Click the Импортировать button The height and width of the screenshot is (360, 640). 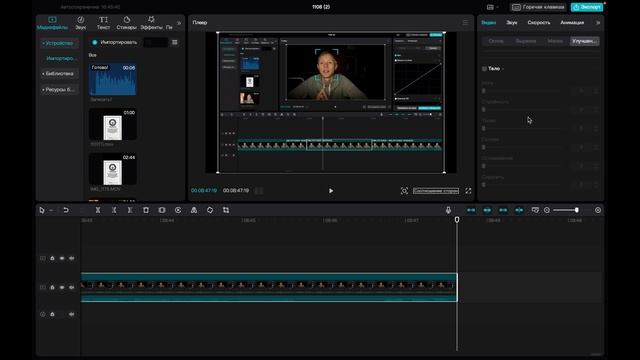(114, 42)
